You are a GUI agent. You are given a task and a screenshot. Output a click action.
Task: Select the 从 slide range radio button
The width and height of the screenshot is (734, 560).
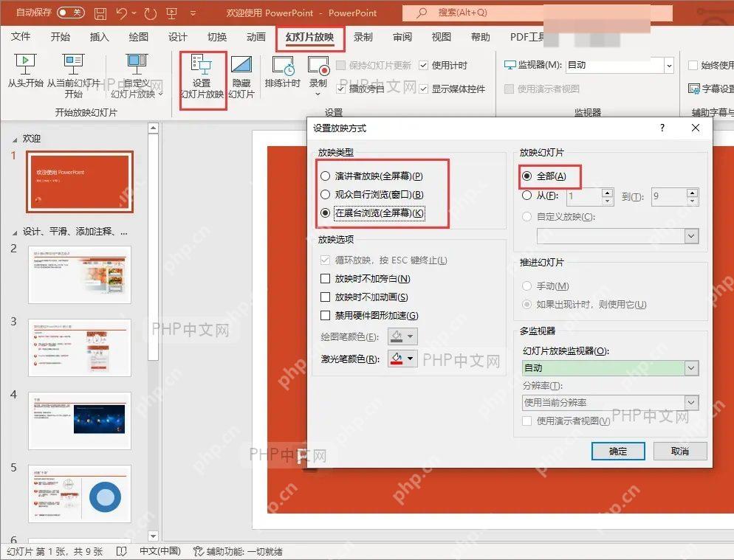point(527,195)
